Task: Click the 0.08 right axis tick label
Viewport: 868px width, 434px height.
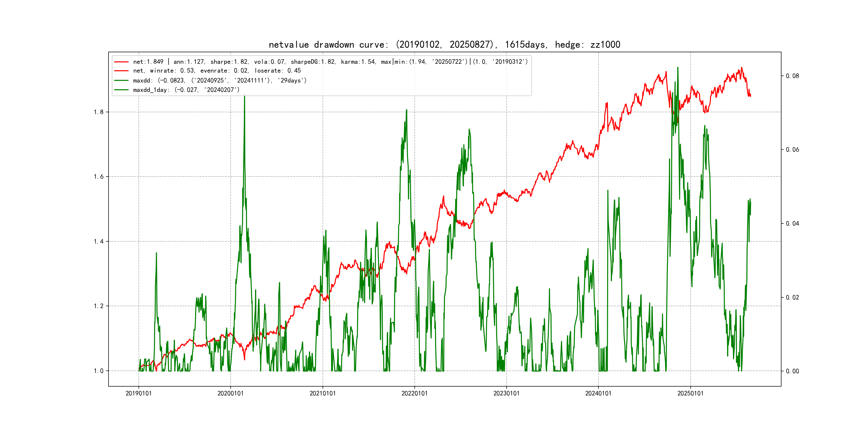Action: pyautogui.click(x=792, y=76)
